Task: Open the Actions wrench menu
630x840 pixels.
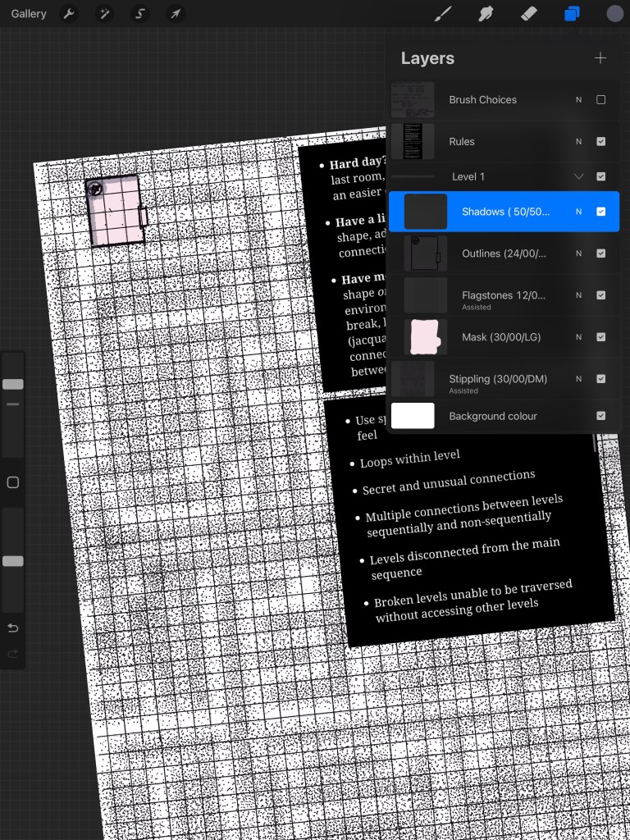Action: tap(70, 14)
